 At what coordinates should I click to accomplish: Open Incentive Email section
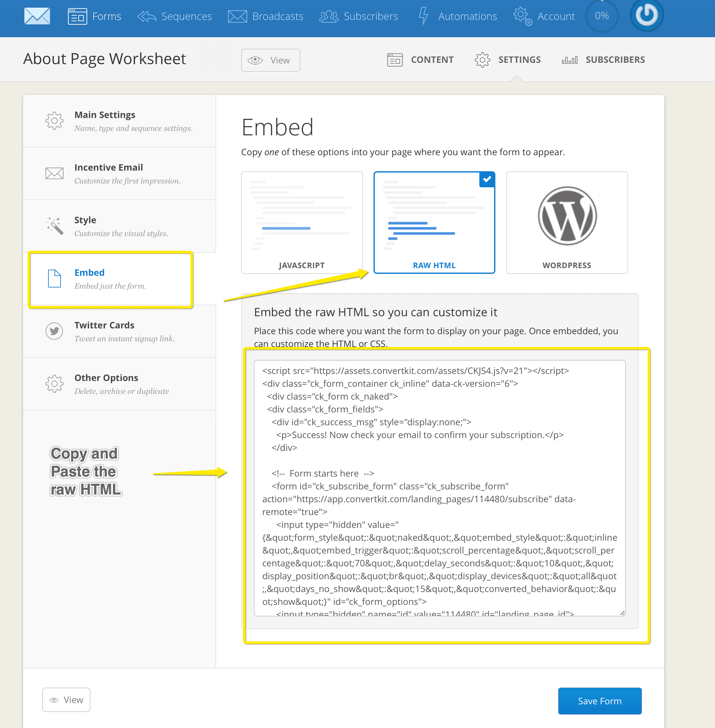[119, 174]
